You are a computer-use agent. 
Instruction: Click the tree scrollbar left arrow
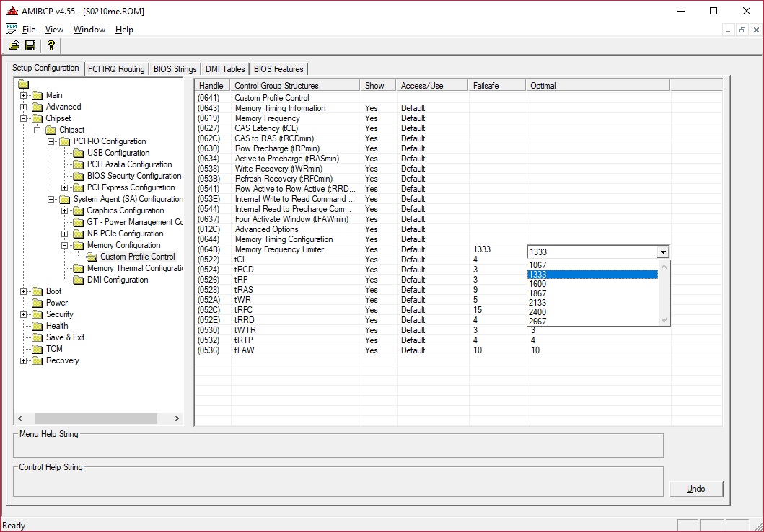[x=20, y=418]
